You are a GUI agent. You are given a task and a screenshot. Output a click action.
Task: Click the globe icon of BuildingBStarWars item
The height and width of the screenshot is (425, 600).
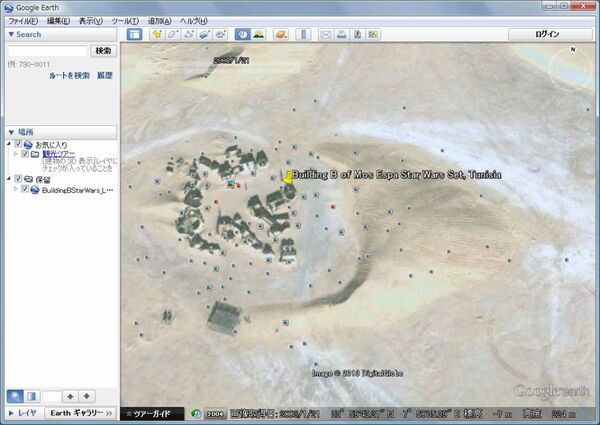35,190
